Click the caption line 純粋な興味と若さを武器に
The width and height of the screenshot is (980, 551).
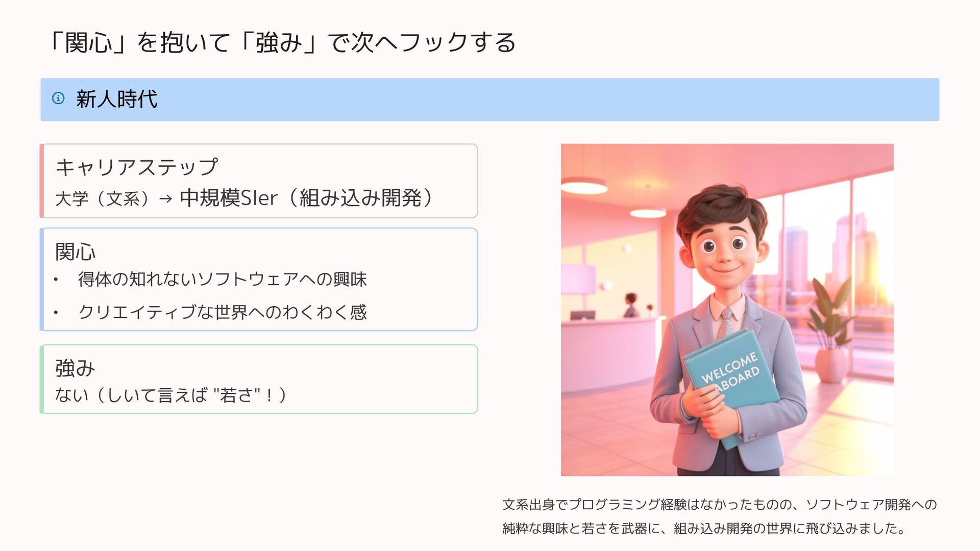click(704, 528)
